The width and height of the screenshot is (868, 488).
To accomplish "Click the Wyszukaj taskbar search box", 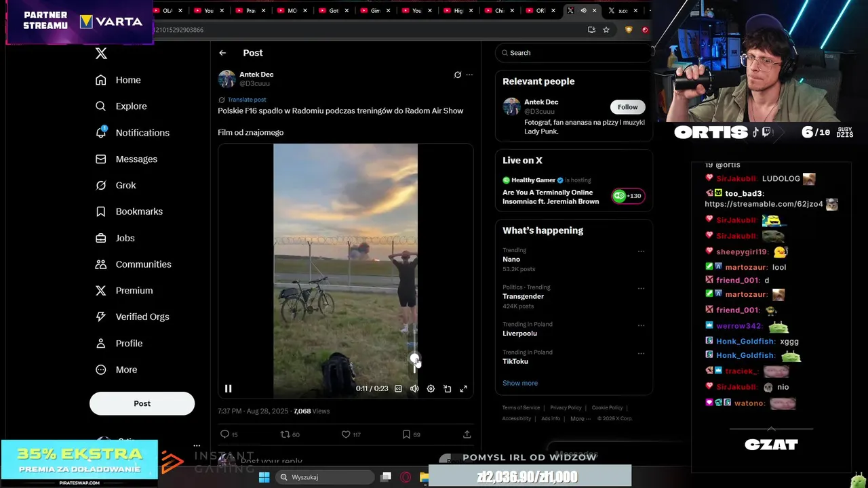I will pos(325,477).
